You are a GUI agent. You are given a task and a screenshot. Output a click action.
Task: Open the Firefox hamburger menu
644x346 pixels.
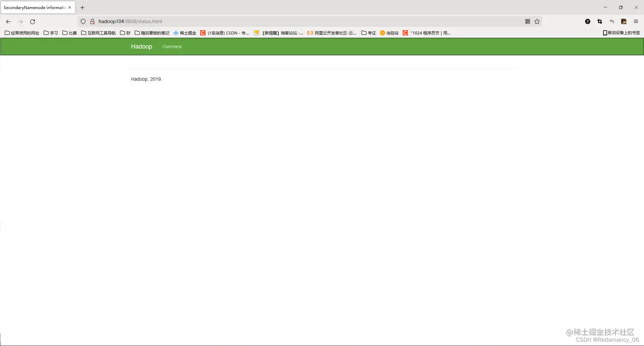point(636,21)
